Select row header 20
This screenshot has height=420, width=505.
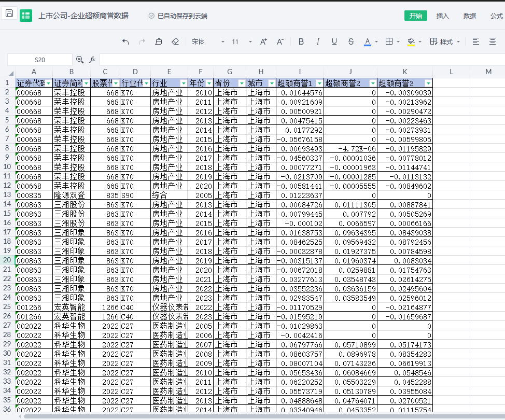point(7,260)
